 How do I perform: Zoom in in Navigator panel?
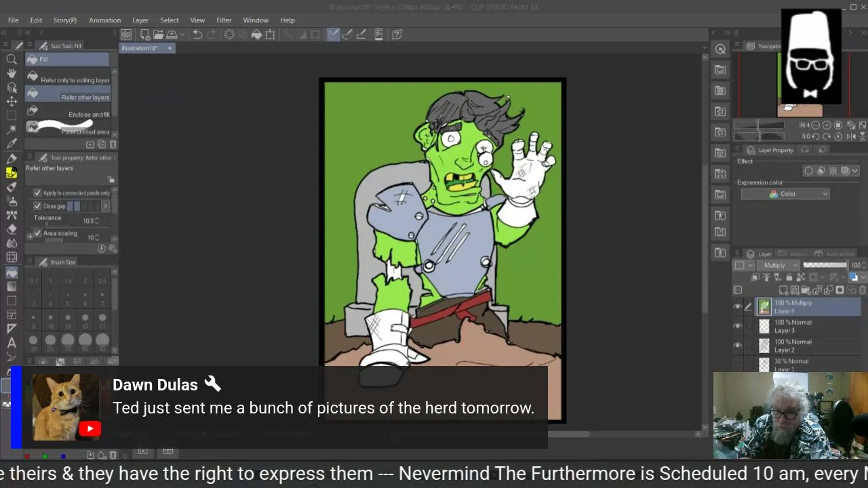827,125
